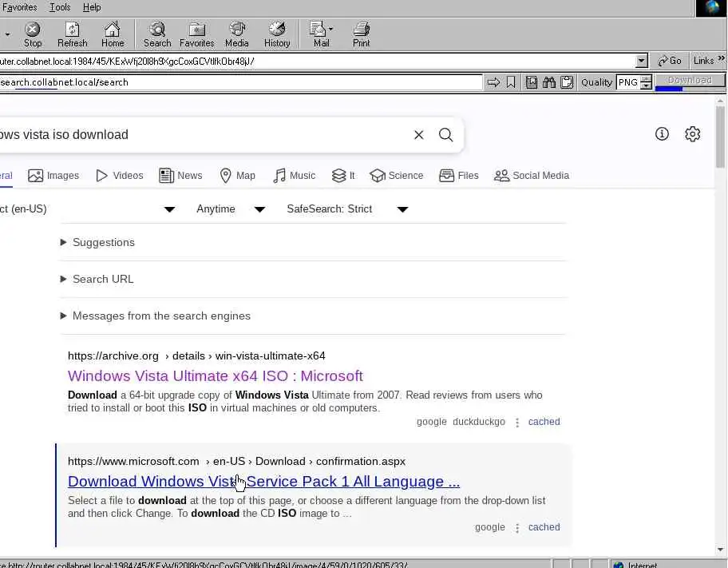Image resolution: width=728 pixels, height=568 pixels.
Task: Click the saved bookmarks page icon
Action: [531, 82]
